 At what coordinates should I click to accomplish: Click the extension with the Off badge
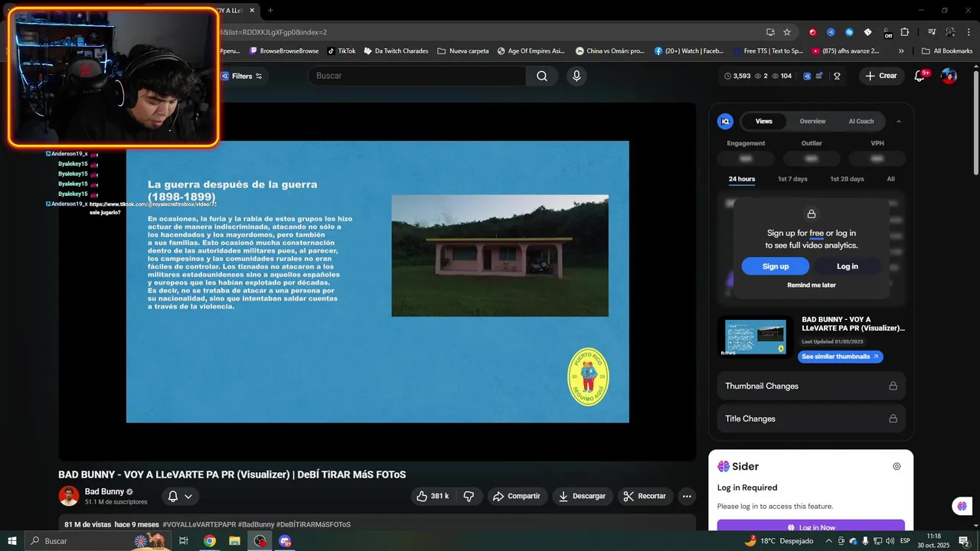[887, 32]
